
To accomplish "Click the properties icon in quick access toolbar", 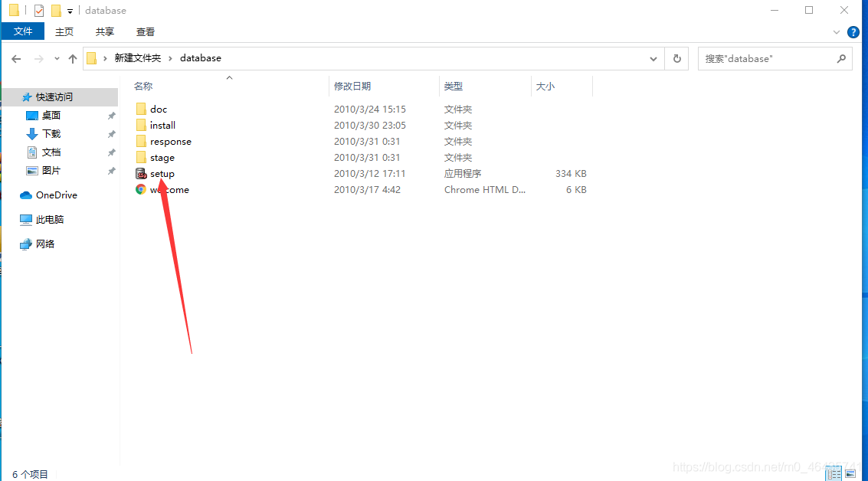I will pos(39,11).
